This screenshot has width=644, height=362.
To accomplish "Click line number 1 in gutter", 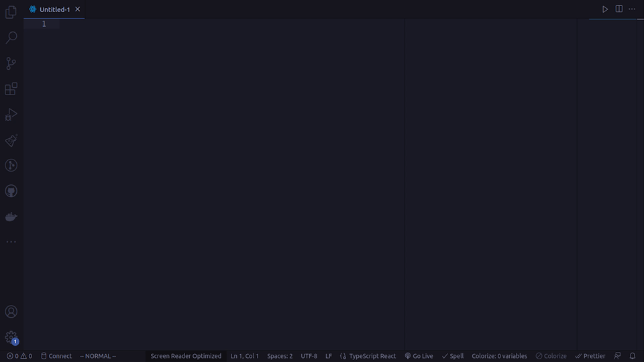I will (x=44, y=24).
